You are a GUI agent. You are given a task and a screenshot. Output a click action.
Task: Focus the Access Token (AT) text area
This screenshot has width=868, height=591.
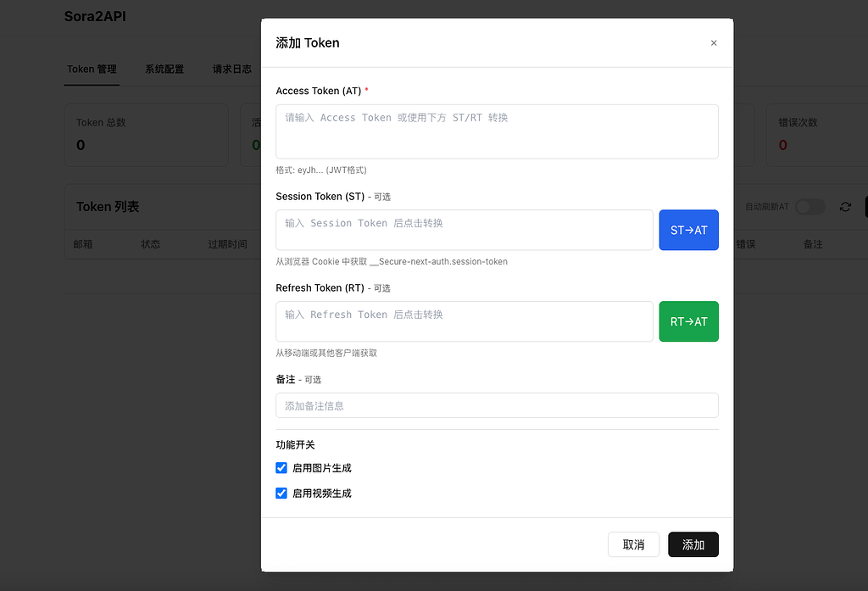497,131
